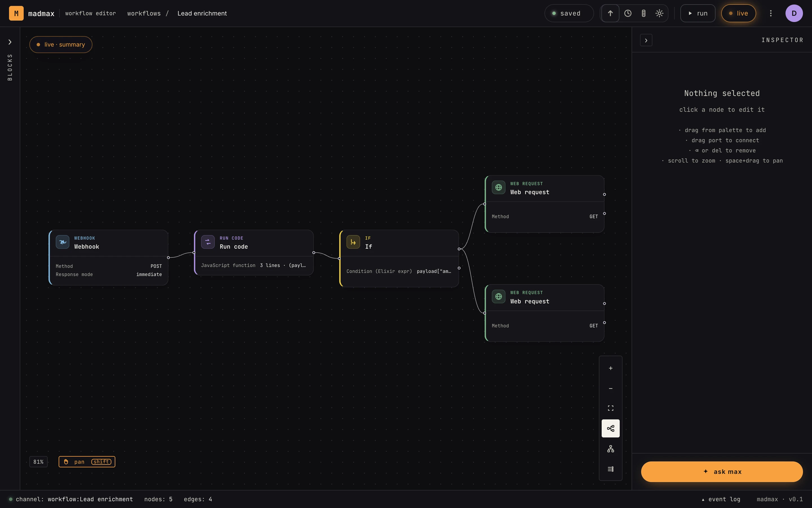Click the INSPECTOR panel heading
The width and height of the screenshot is (812, 508).
tap(782, 40)
